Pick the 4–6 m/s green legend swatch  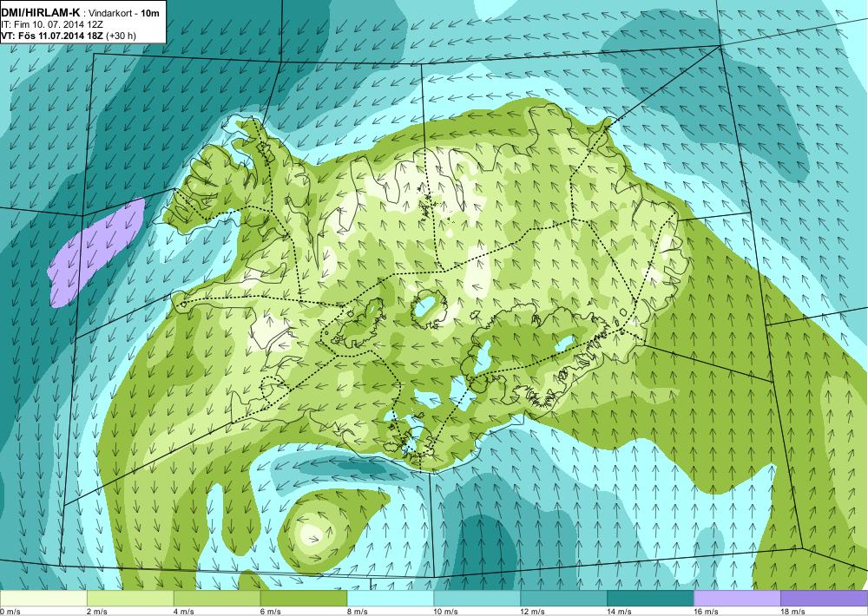217,599
